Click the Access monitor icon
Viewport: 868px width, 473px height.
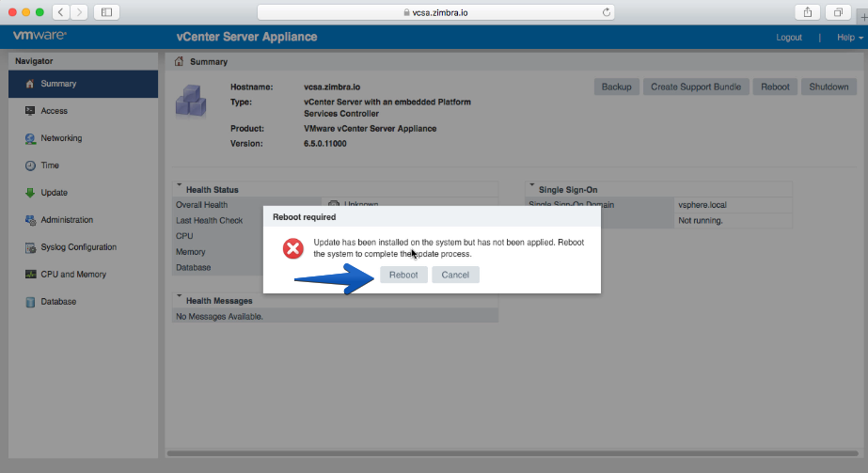pos(30,111)
